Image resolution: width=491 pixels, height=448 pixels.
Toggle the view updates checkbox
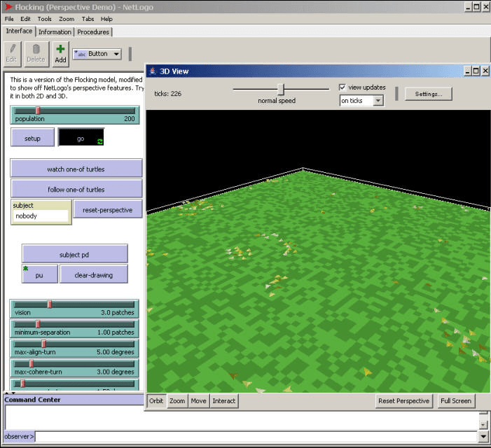click(343, 87)
